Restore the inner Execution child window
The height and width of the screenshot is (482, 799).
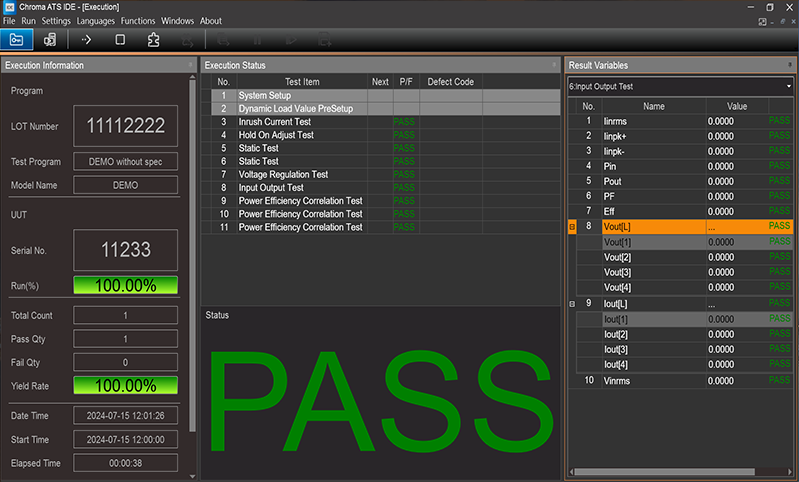click(783, 22)
